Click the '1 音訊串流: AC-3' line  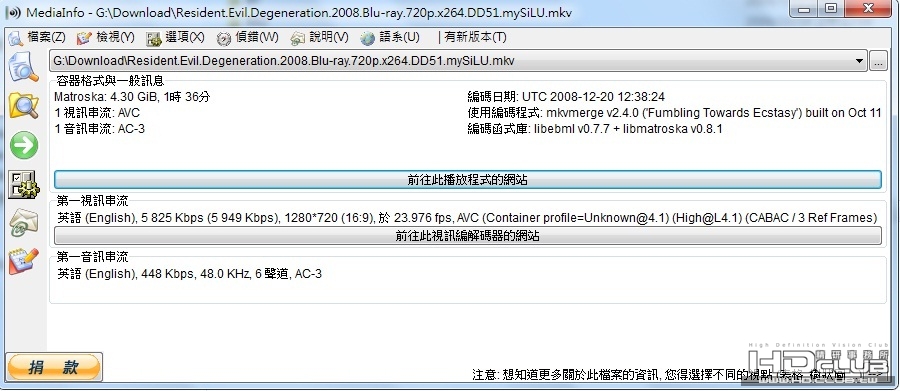click(99, 129)
